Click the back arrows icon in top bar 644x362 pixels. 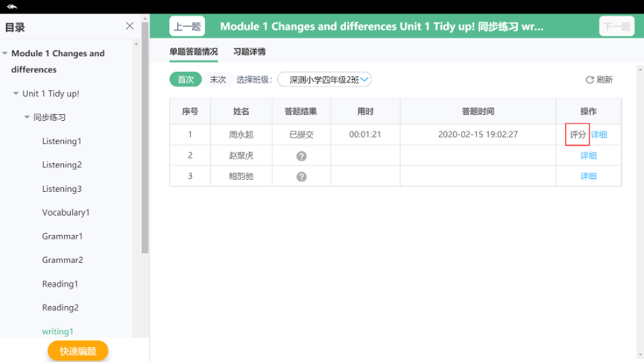[x=12, y=6]
